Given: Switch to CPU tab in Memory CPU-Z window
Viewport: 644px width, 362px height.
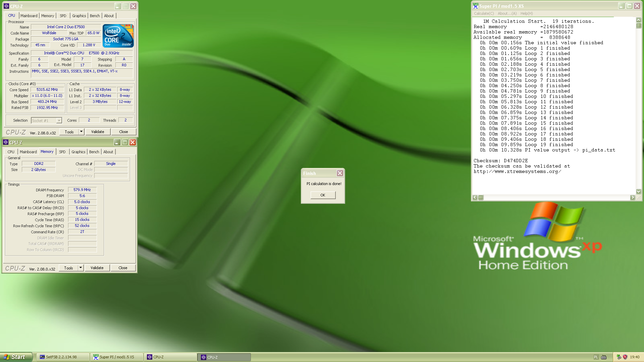Looking at the screenshot, I should point(11,152).
